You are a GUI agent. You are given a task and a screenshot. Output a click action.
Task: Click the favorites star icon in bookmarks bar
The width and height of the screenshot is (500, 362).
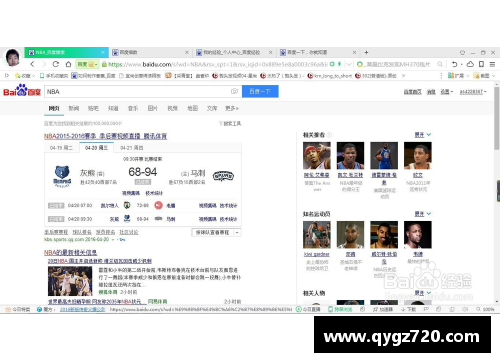(x=17, y=76)
